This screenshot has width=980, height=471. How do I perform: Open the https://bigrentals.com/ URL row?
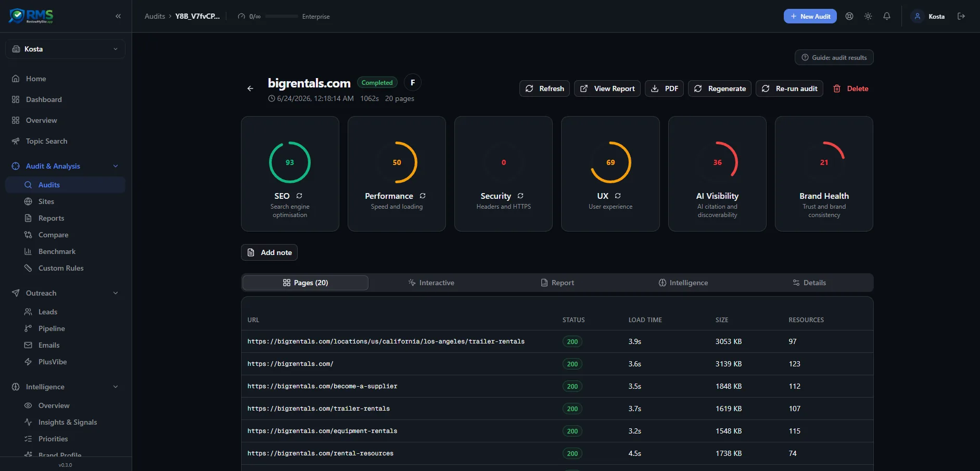[557, 364]
